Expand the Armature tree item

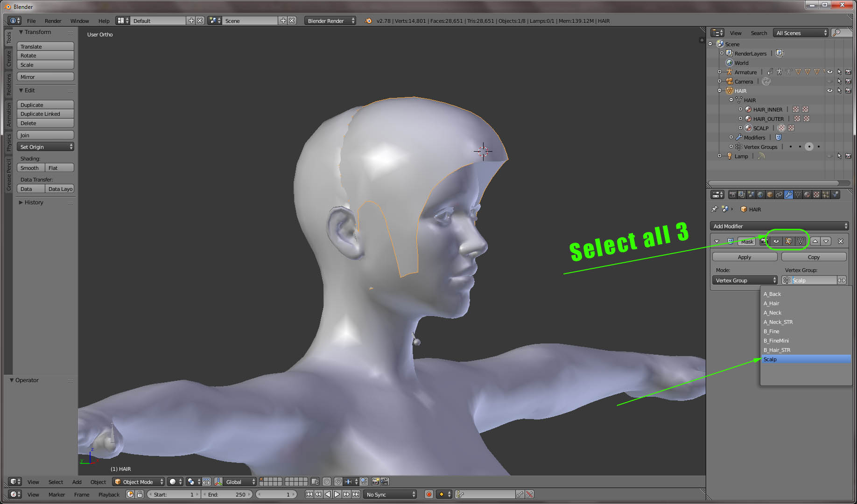[719, 72]
